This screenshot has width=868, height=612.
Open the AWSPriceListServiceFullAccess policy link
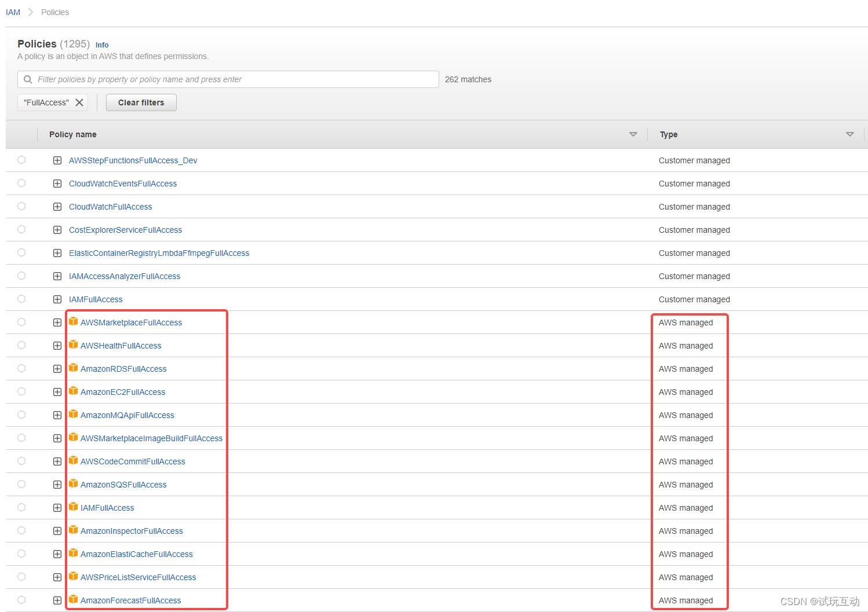pyautogui.click(x=138, y=577)
